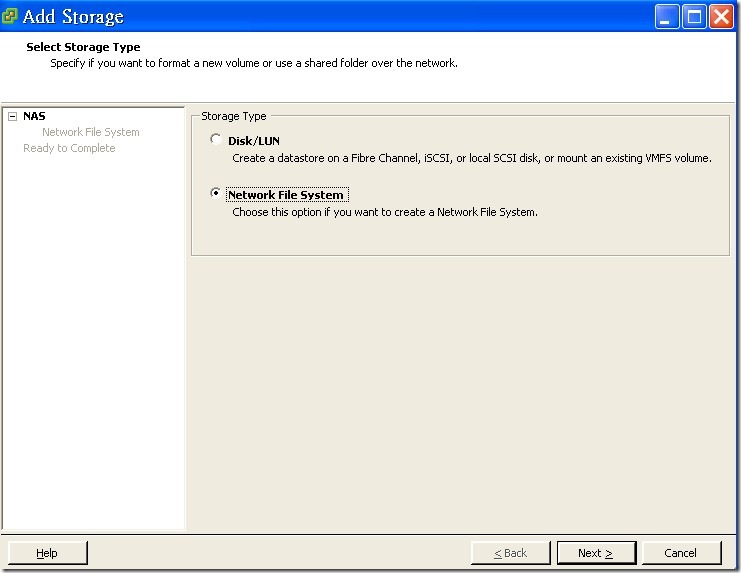Collapse the NAS tree node
The image size is (741, 573).
13,116
